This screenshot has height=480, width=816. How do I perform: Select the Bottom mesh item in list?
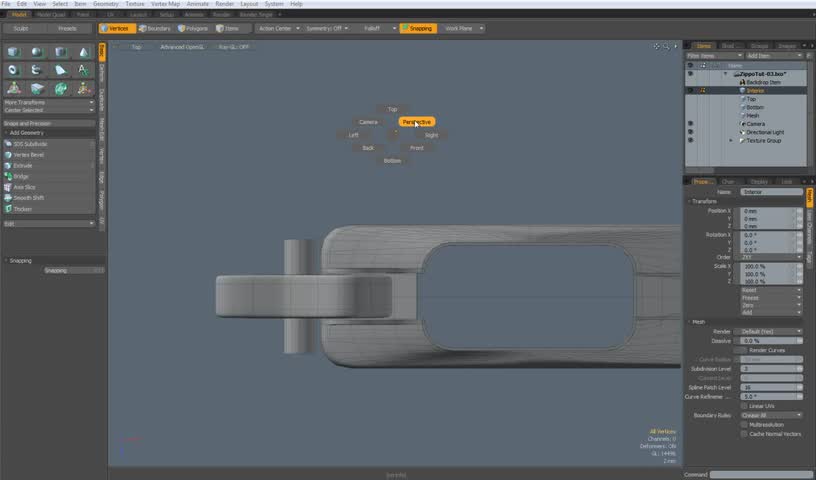point(755,107)
